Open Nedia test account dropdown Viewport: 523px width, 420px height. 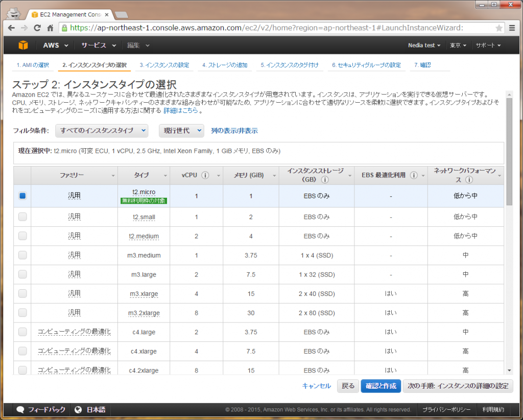pyautogui.click(x=424, y=45)
